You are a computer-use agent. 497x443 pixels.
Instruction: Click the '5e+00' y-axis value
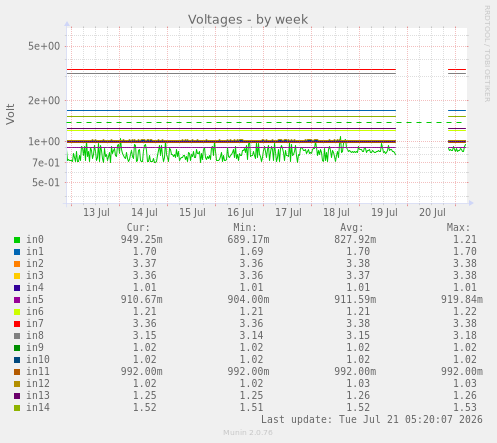(x=44, y=46)
